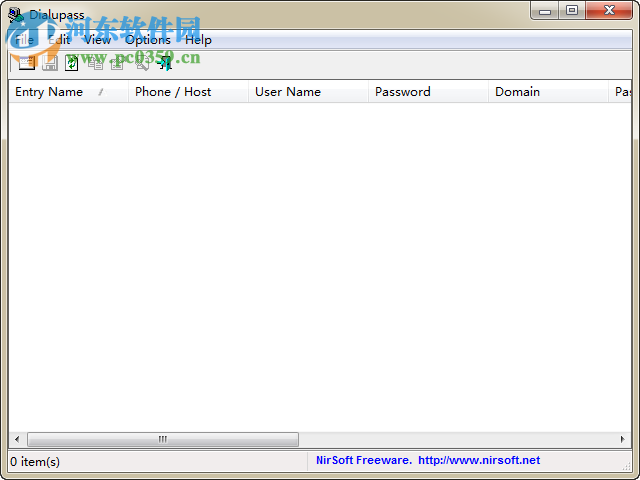Open the File menu
Image resolution: width=640 pixels, height=480 pixels.
[24, 40]
